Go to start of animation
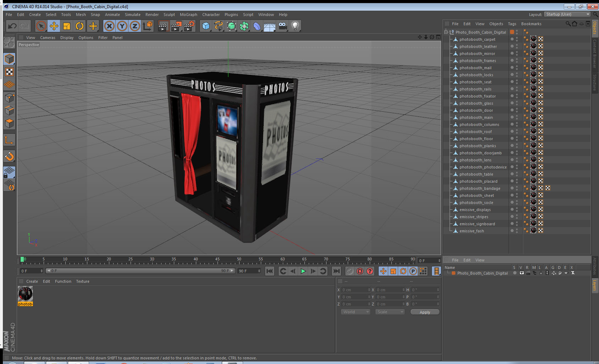The width and height of the screenshot is (599, 364). coord(270,271)
